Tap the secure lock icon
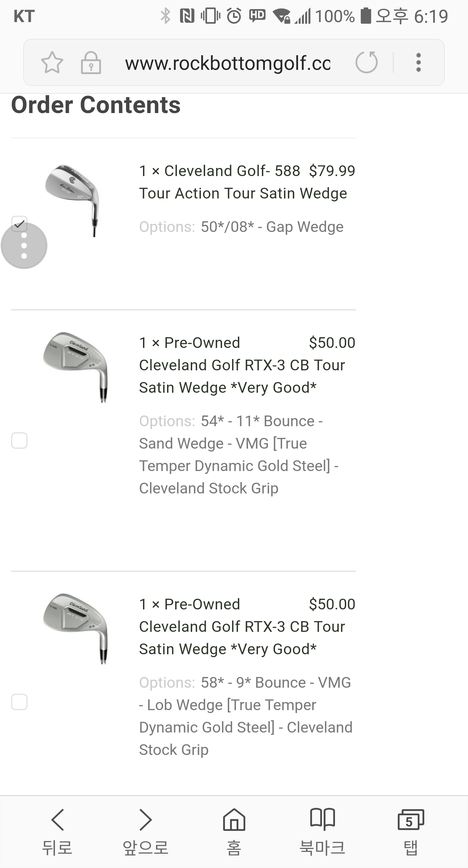 (91, 63)
